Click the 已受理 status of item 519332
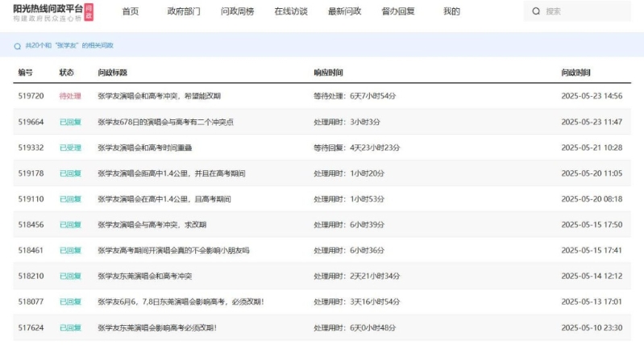This screenshot has width=644, height=346. pyautogui.click(x=70, y=148)
